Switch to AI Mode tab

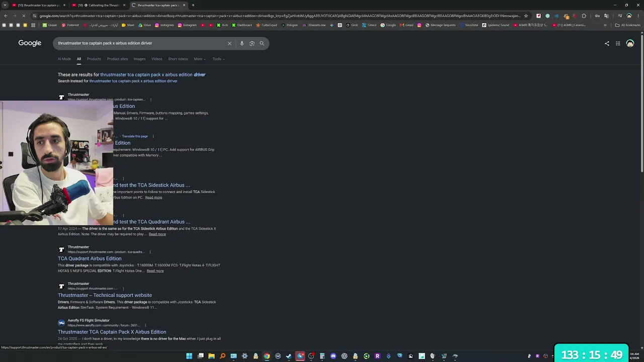tap(64, 59)
